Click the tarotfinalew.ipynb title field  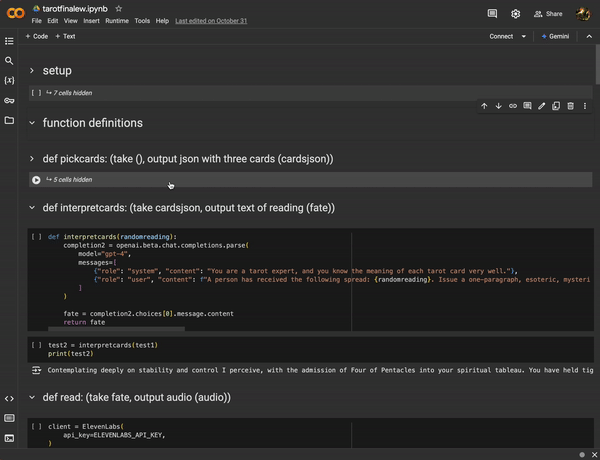75,8
